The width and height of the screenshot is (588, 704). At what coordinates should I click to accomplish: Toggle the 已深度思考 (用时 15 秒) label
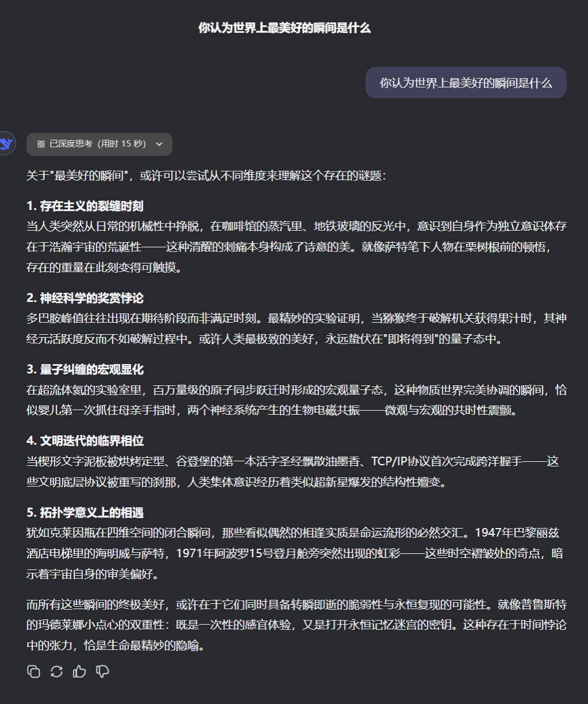tap(97, 144)
